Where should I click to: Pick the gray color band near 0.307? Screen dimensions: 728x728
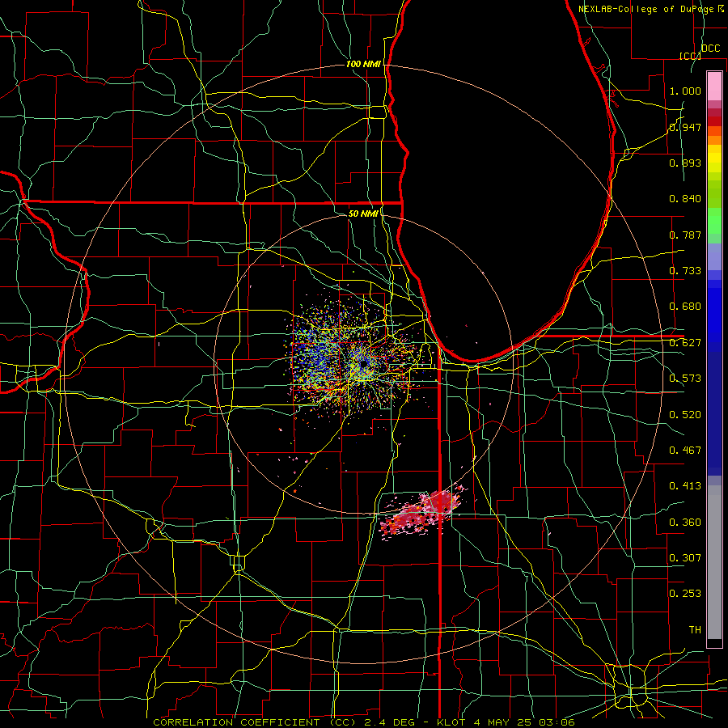click(714, 564)
